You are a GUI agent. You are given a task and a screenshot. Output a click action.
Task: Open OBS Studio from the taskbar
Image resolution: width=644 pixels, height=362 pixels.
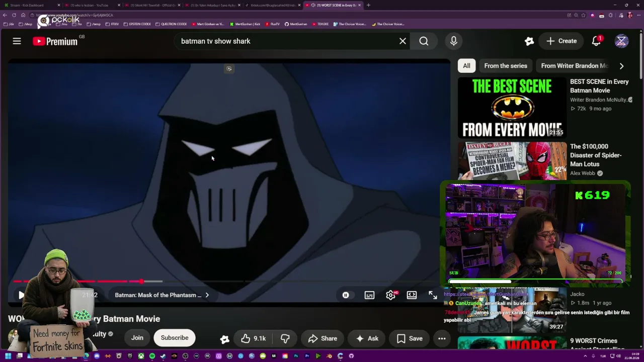click(185, 356)
